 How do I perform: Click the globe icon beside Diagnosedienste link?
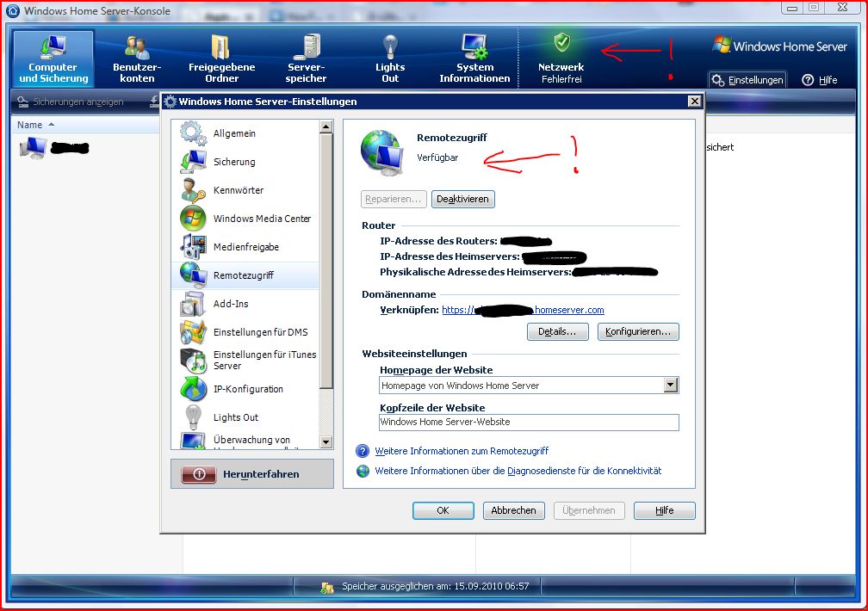[x=363, y=472]
